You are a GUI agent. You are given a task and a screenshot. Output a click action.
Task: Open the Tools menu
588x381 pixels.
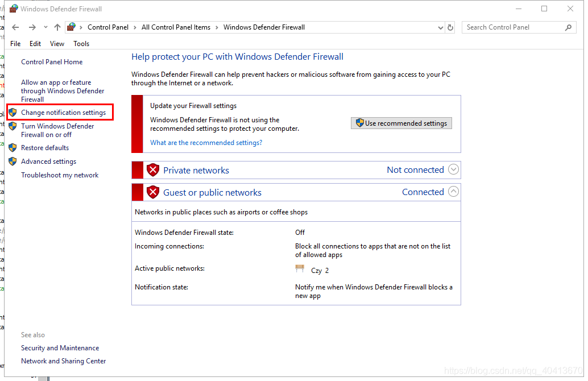pyautogui.click(x=81, y=44)
